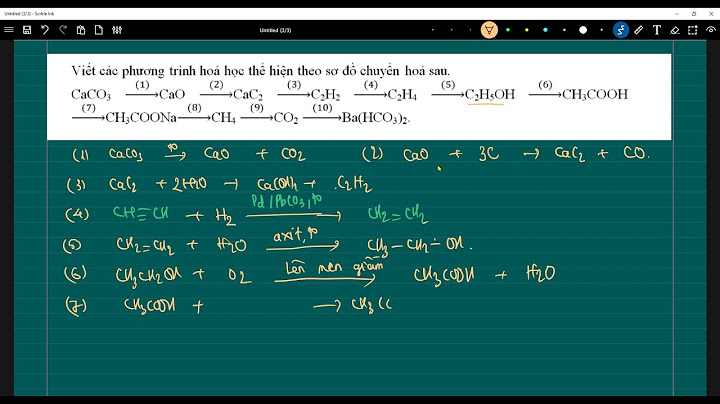Click the pasted reaction scheme image
This screenshot has height=404, width=720.
(x=359, y=97)
